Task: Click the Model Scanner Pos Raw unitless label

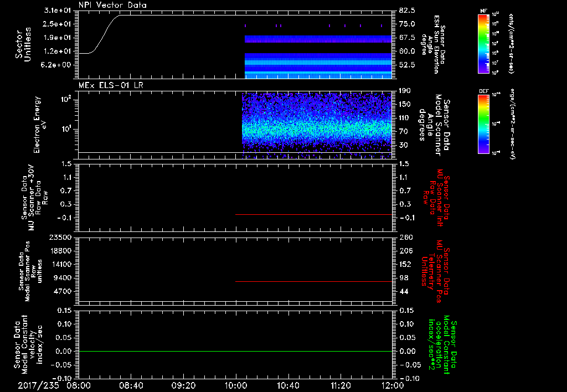Action: pos(30,271)
